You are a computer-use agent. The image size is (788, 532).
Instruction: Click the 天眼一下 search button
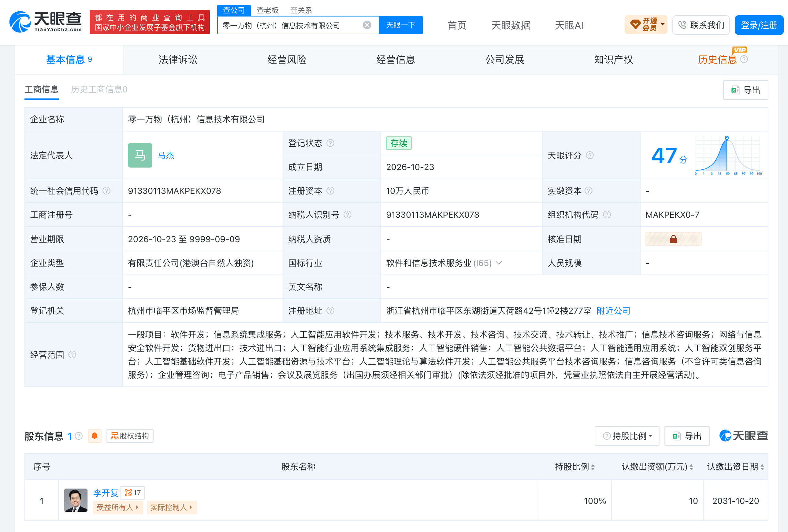pyautogui.click(x=400, y=25)
